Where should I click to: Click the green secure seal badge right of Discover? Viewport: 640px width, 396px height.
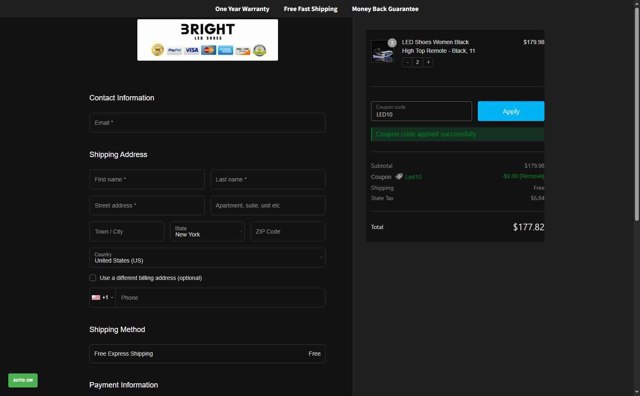260,50
